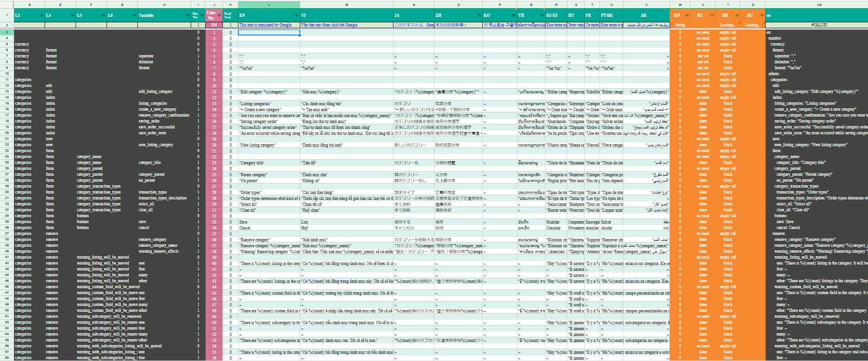This screenshot has width=868, height=361.
Task: Click the FR header cell
Action: [592, 15]
